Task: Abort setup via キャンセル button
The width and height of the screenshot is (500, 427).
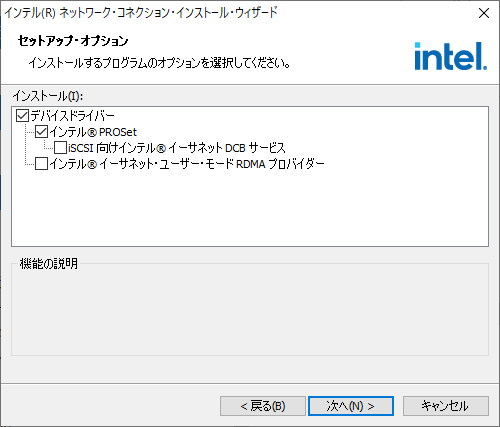Action: tap(446, 406)
